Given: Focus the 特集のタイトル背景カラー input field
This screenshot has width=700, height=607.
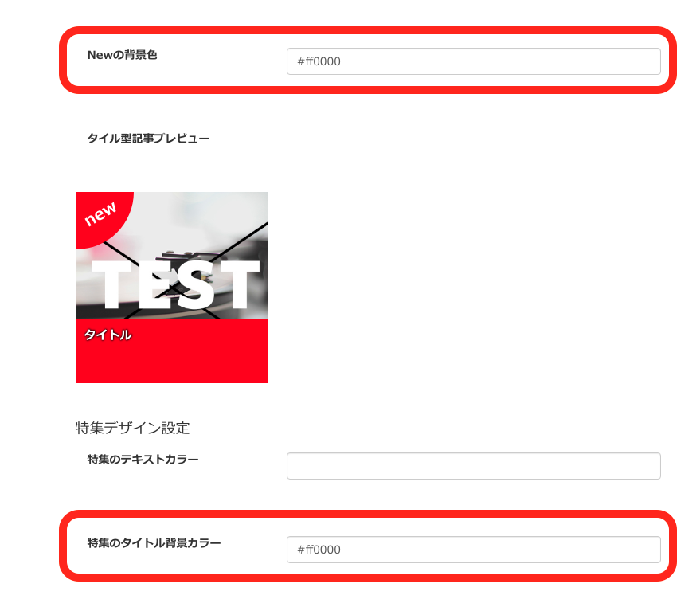Looking at the screenshot, I should (474, 550).
